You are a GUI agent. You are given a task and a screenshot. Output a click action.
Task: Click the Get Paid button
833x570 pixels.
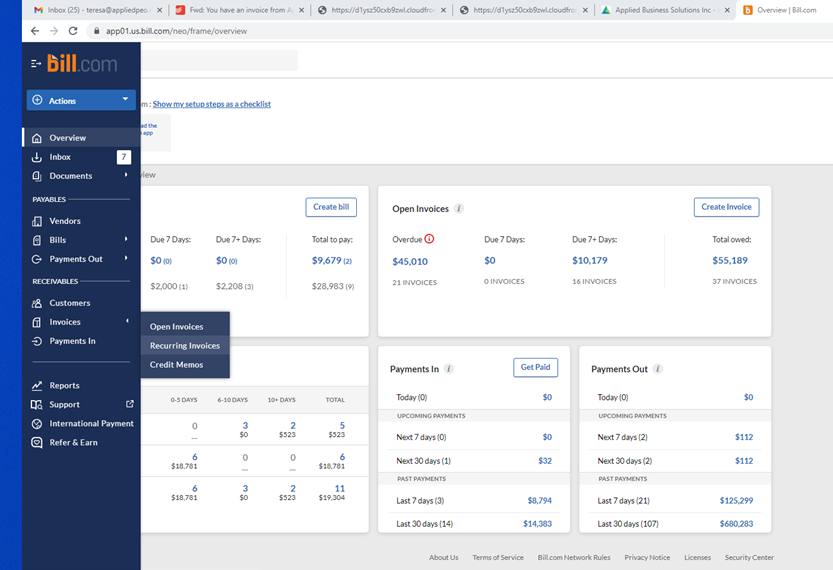point(535,368)
